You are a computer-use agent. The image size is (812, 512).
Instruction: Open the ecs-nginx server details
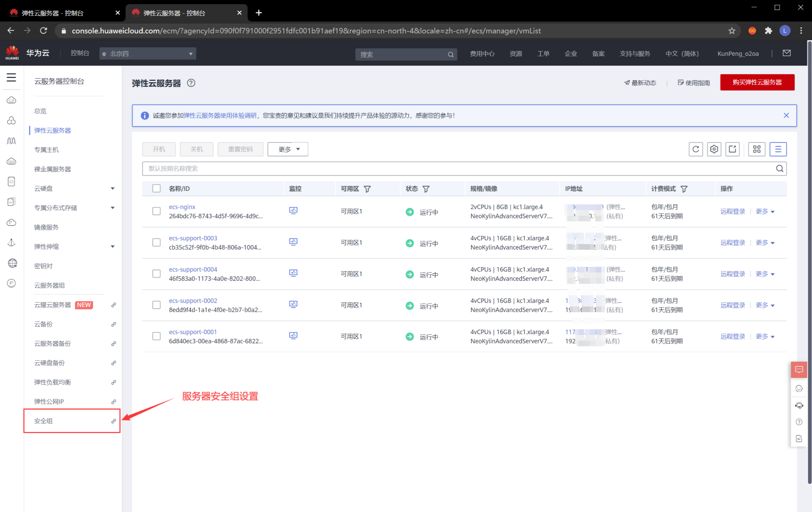click(x=182, y=207)
